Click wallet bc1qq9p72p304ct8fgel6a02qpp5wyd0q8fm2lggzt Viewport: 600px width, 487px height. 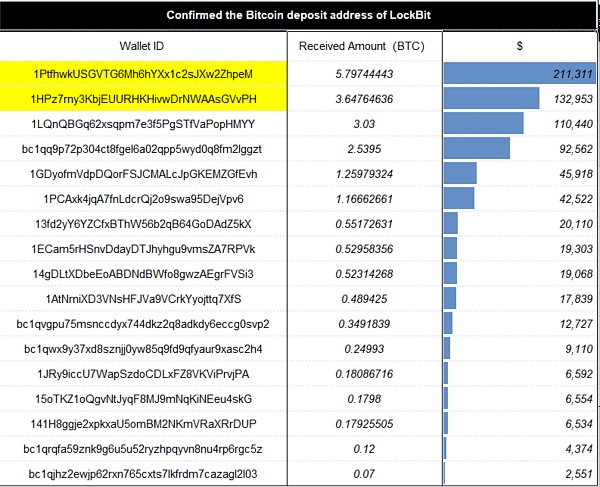pyautogui.click(x=143, y=148)
